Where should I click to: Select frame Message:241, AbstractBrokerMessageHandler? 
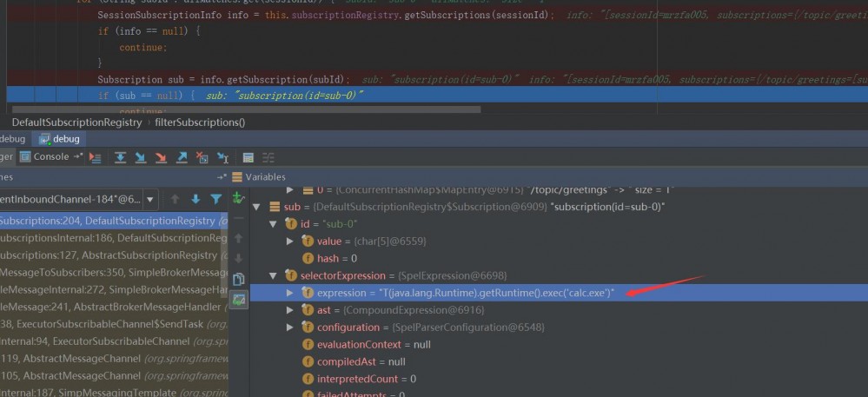114,307
